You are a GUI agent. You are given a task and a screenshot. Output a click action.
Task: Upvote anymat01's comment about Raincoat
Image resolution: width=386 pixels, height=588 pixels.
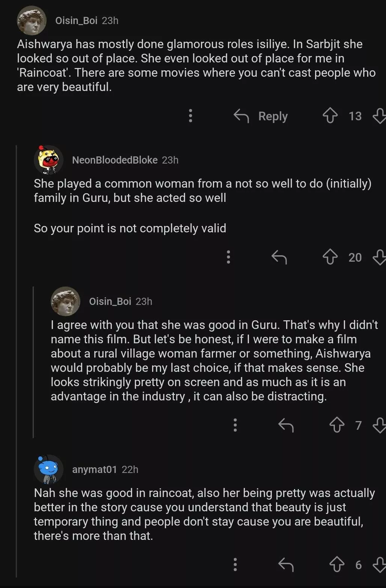tap(337, 565)
